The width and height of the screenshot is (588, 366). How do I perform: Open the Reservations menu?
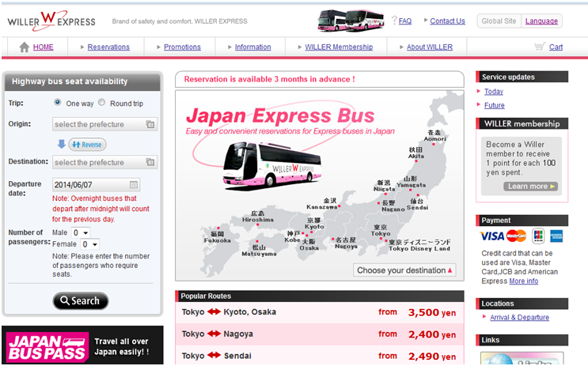pos(108,47)
